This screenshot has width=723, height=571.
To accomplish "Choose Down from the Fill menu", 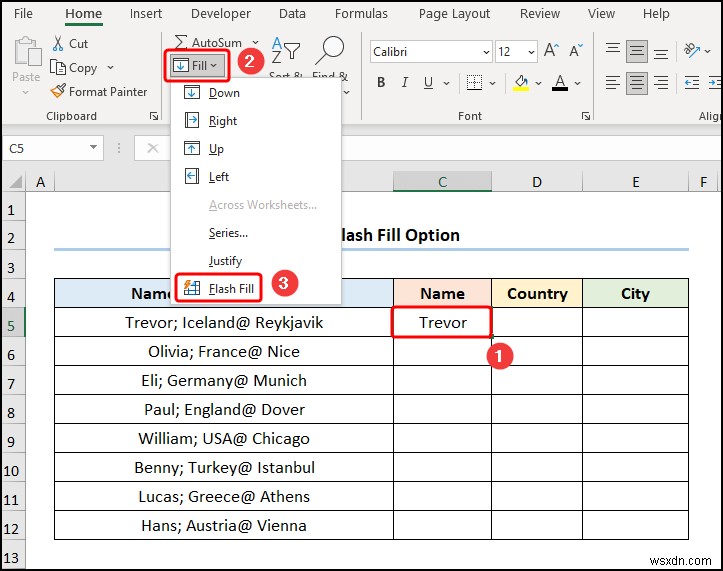I will 256,93.
